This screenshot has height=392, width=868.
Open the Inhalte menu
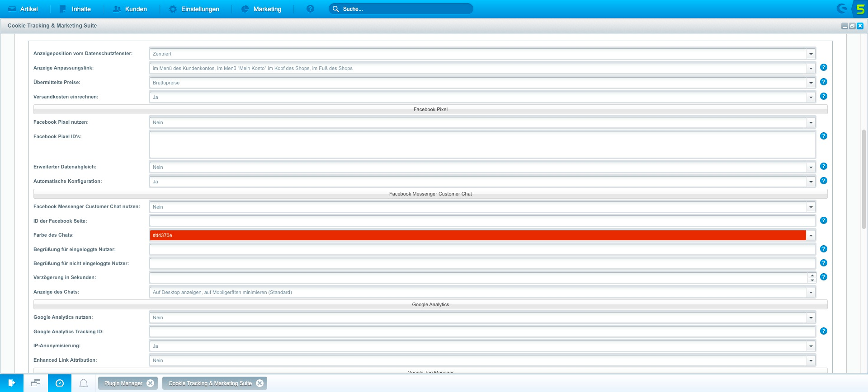coord(75,9)
